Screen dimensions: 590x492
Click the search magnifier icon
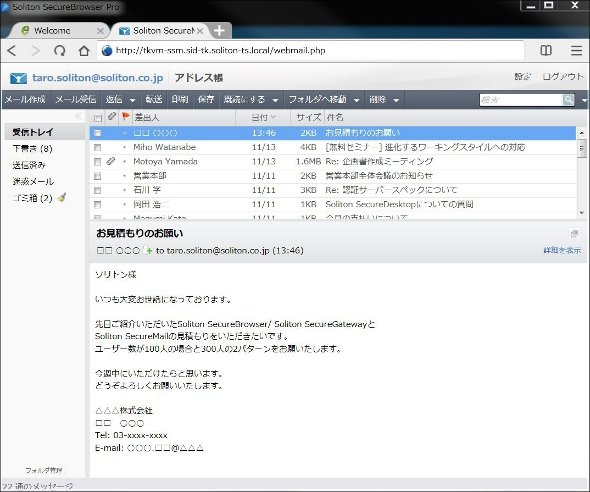568,100
